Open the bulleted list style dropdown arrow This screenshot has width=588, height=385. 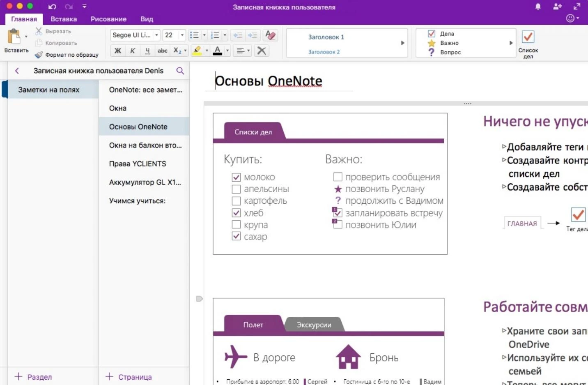click(204, 35)
